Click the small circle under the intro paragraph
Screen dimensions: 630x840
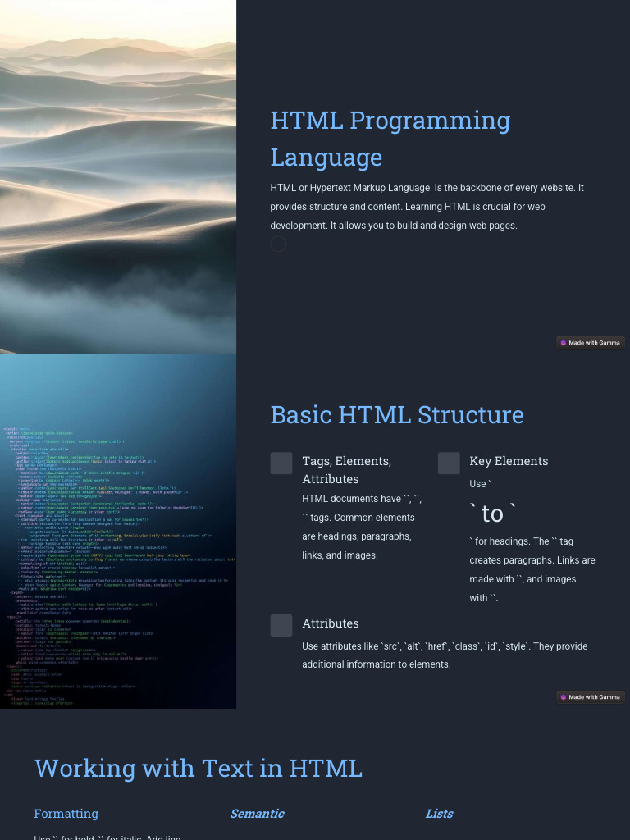coord(278,244)
